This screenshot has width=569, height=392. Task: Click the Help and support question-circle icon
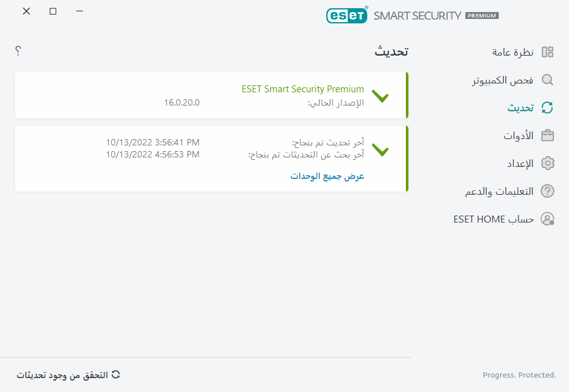point(548,191)
